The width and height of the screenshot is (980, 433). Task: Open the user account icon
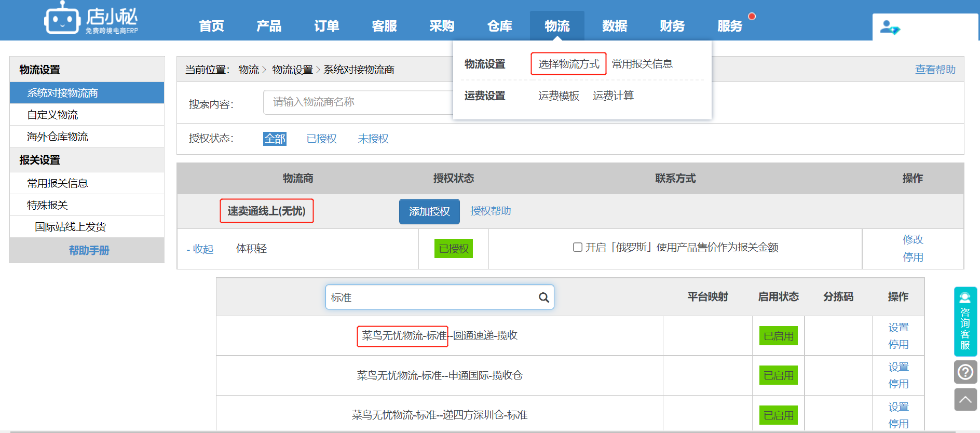(x=890, y=27)
